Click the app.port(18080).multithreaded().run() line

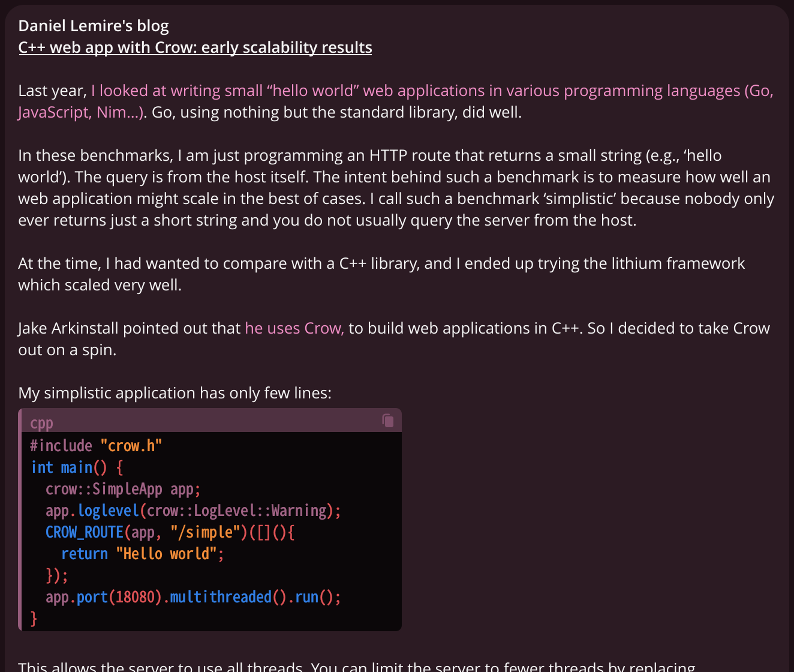coord(193,597)
